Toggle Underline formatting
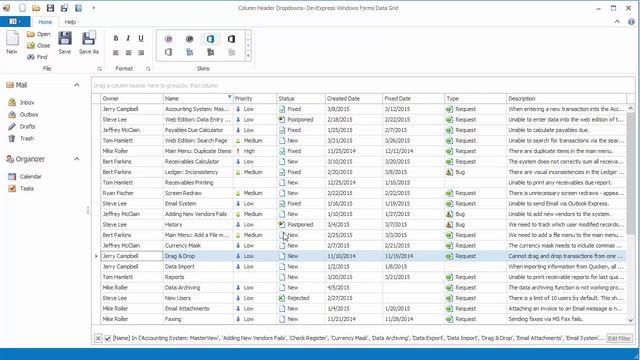This screenshot has width=640, height=360. (141, 38)
